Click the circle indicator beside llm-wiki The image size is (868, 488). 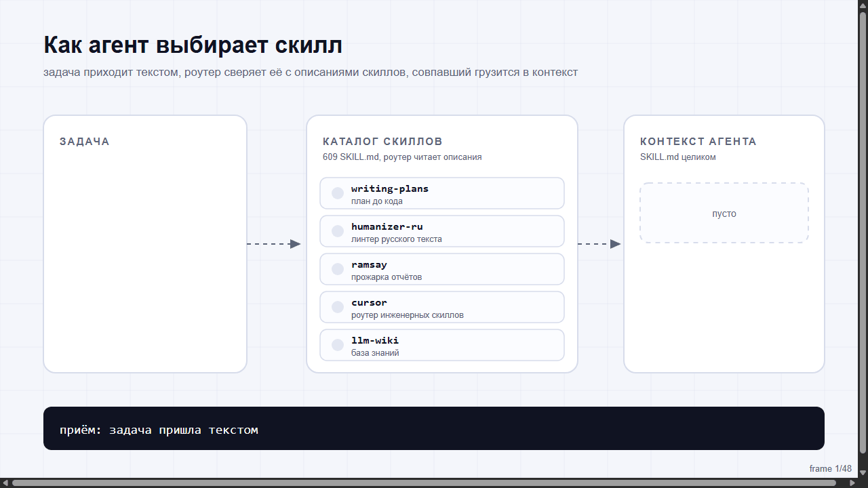[x=338, y=346]
